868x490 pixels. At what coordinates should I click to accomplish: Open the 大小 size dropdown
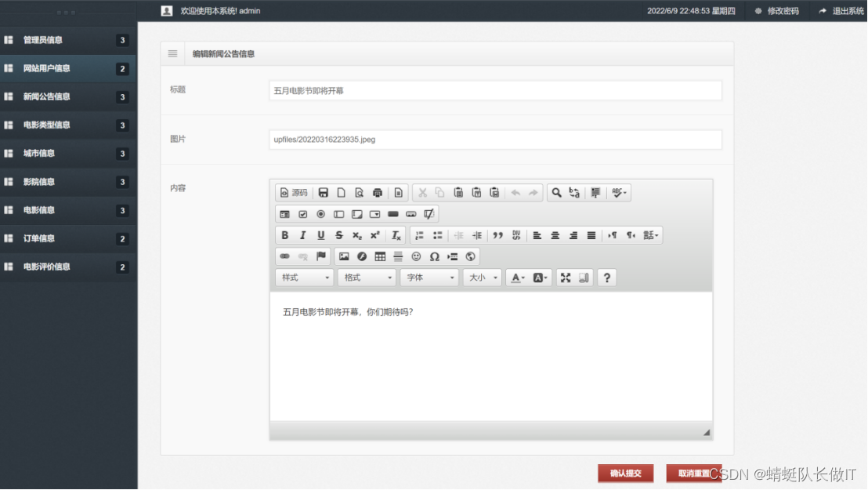click(483, 278)
